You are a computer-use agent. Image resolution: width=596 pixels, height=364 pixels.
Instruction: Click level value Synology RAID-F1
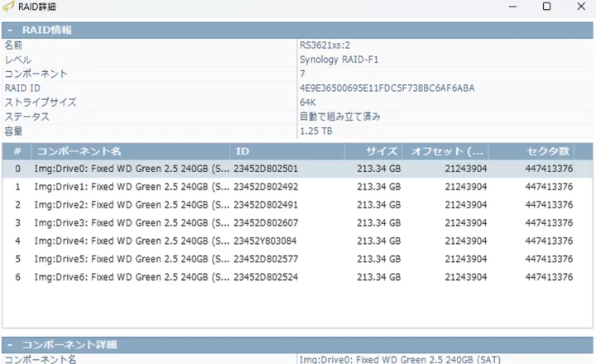coord(339,60)
